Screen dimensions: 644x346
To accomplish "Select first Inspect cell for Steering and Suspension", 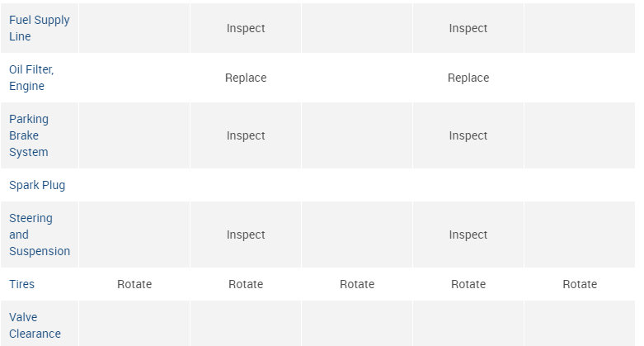I will 246,235.
